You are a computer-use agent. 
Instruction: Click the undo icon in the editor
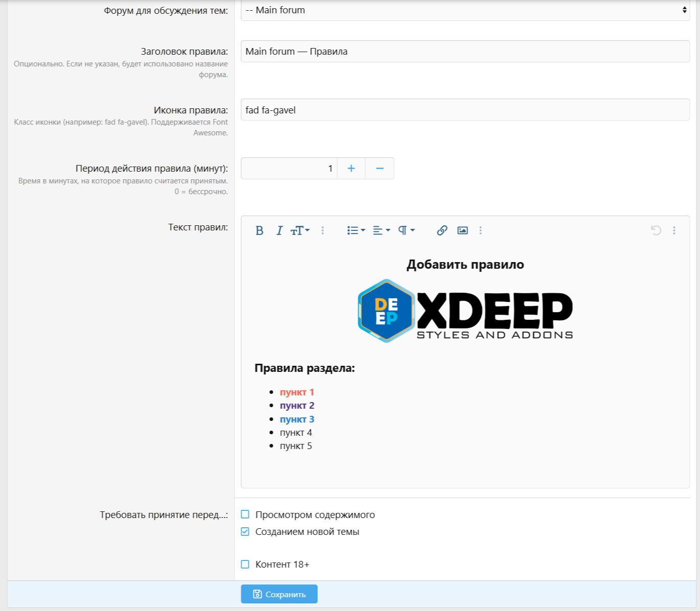click(x=656, y=230)
